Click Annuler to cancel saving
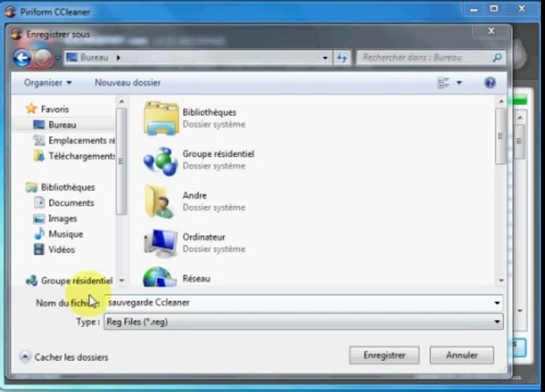The image size is (545, 392). (x=462, y=355)
